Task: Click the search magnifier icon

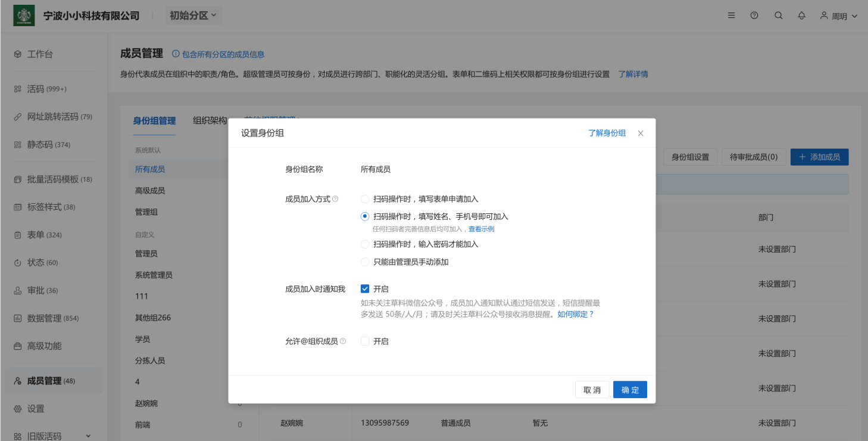Action: (x=778, y=15)
